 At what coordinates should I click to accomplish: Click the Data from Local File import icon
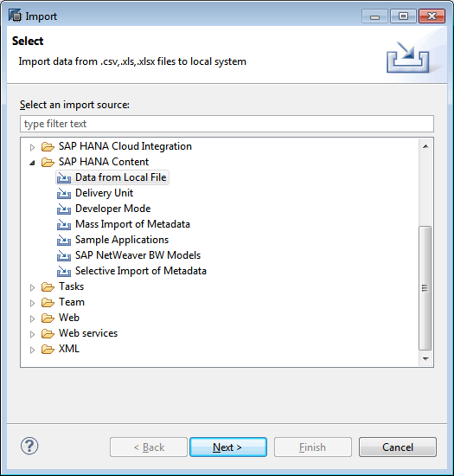[64, 177]
